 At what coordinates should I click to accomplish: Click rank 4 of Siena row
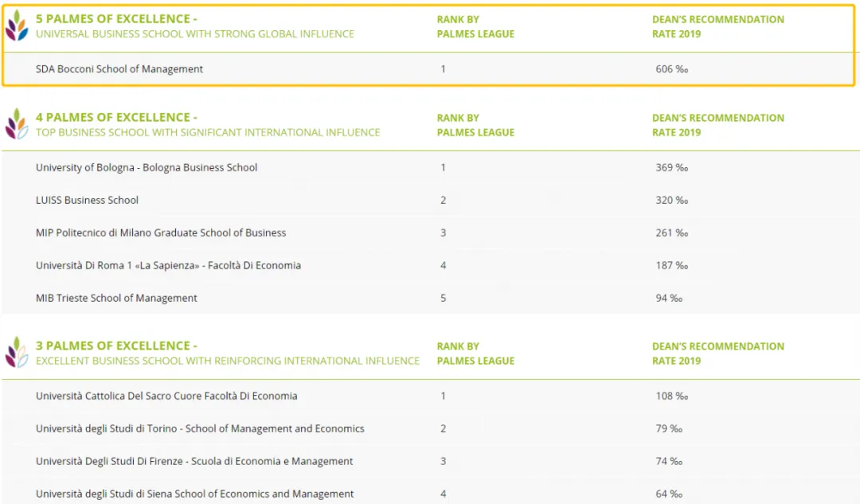tap(444, 494)
